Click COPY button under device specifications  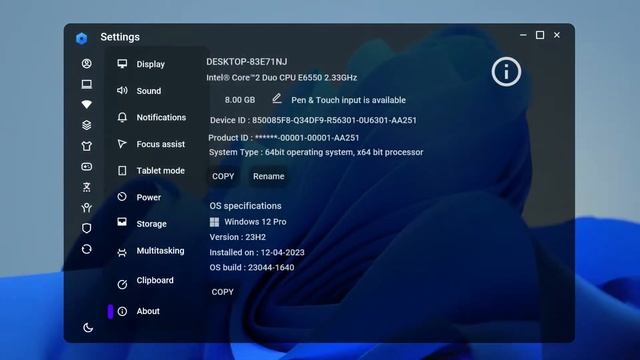(223, 176)
